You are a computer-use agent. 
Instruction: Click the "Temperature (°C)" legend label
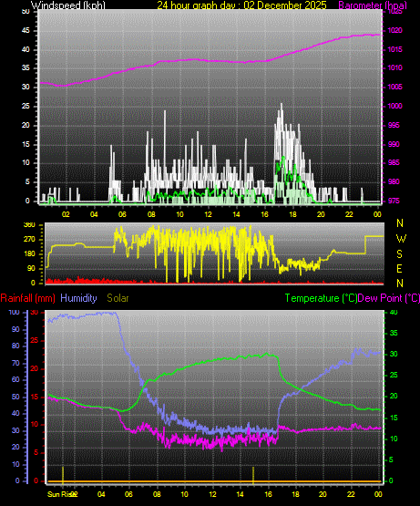point(321,298)
